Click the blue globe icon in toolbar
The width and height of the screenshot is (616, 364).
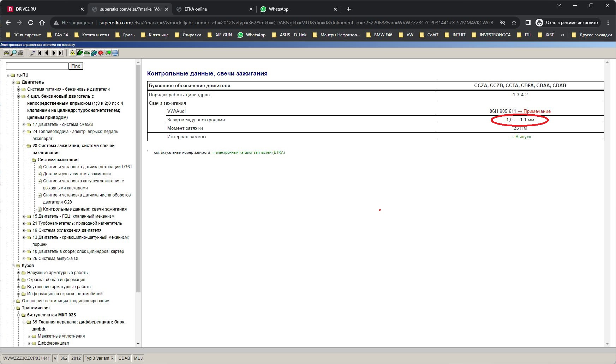tap(115, 53)
